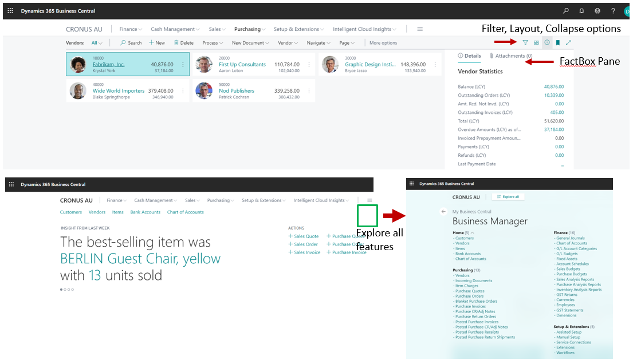Image resolution: width=633 pixels, height=364 pixels.
Task: Click the back arrow beside My Business Central
Action: (443, 212)
